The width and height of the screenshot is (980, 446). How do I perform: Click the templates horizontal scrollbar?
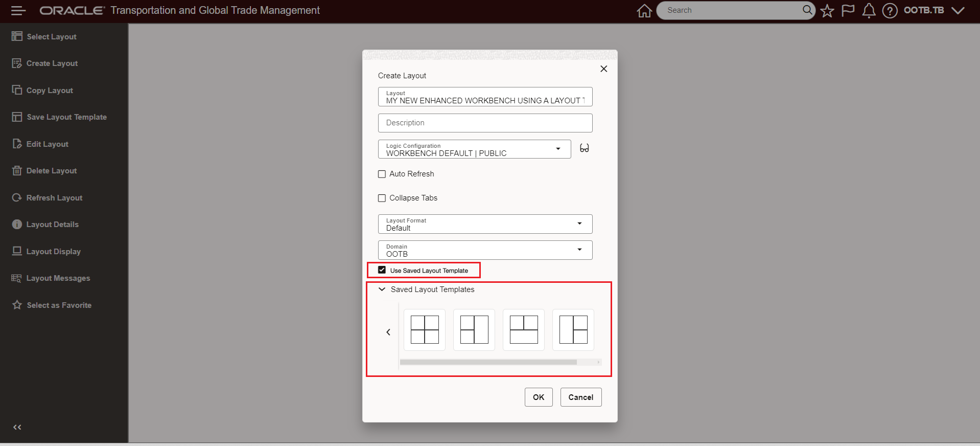(x=488, y=362)
